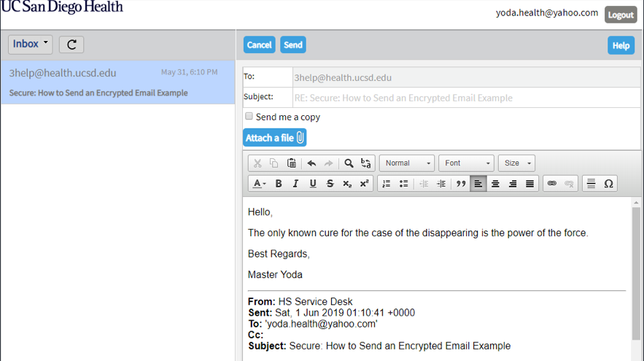The height and width of the screenshot is (361, 644).
Task: Click the Send button
Action: click(292, 45)
